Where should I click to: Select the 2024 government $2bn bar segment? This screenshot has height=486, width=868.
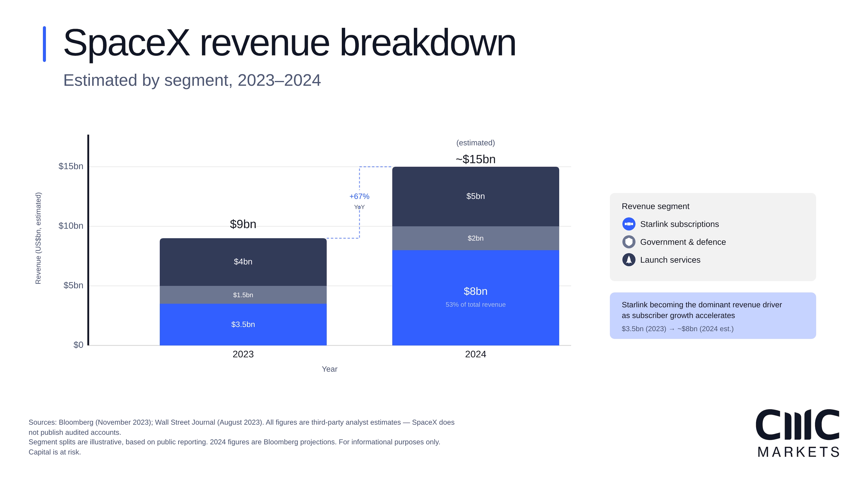click(x=475, y=238)
